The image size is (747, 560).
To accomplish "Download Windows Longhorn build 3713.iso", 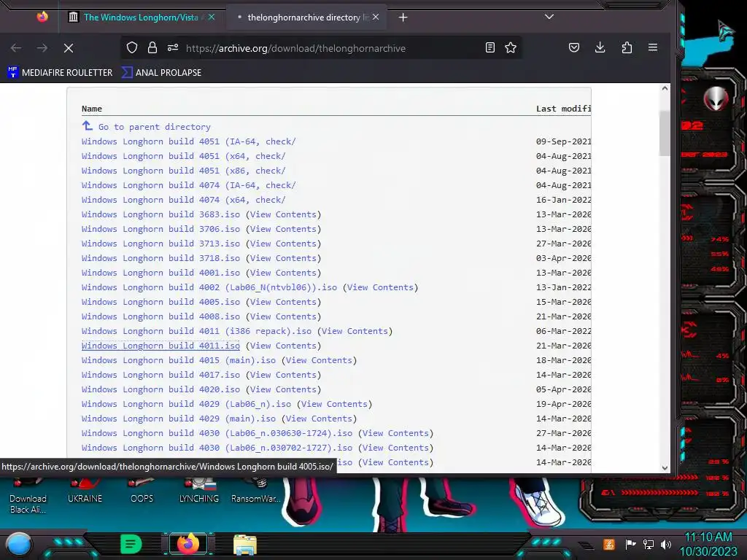I will (x=160, y=244).
